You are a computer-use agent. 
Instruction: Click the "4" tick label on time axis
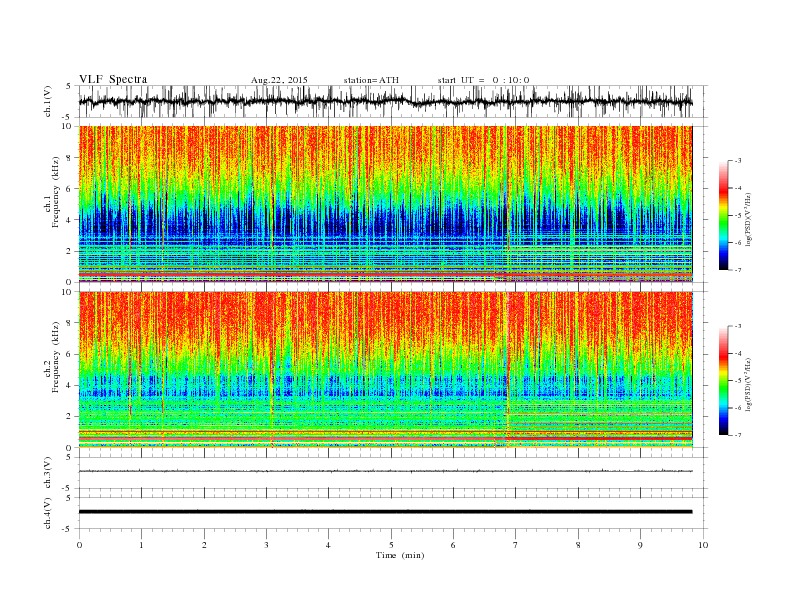(328, 545)
